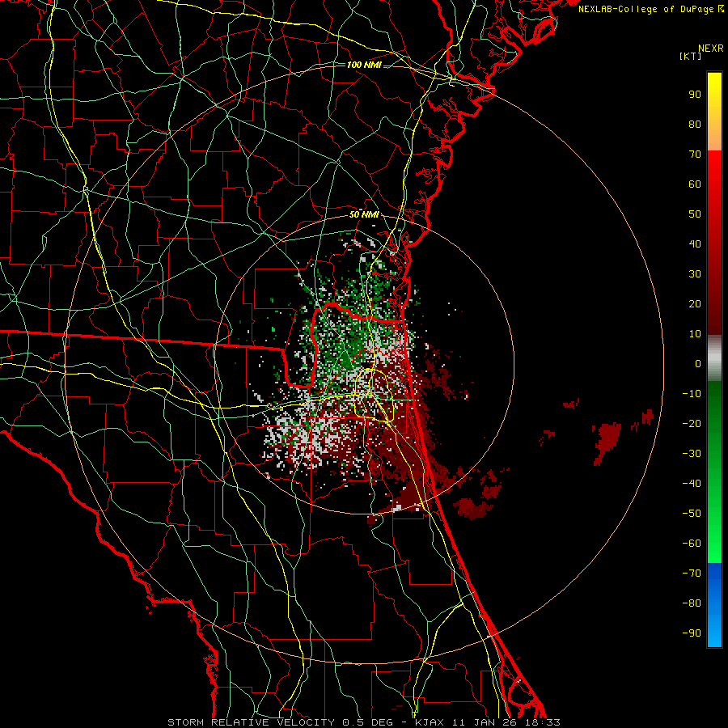Click the -90 value on the velocity scale
728x728 pixels.
tap(692, 633)
